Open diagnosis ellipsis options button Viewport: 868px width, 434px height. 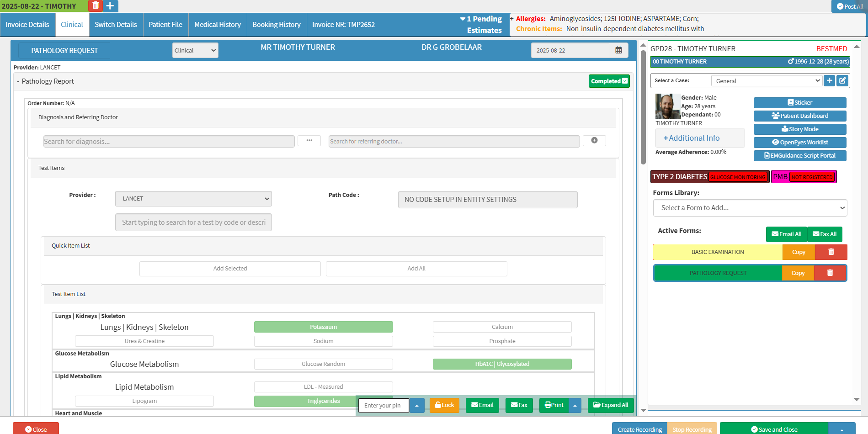(x=309, y=141)
